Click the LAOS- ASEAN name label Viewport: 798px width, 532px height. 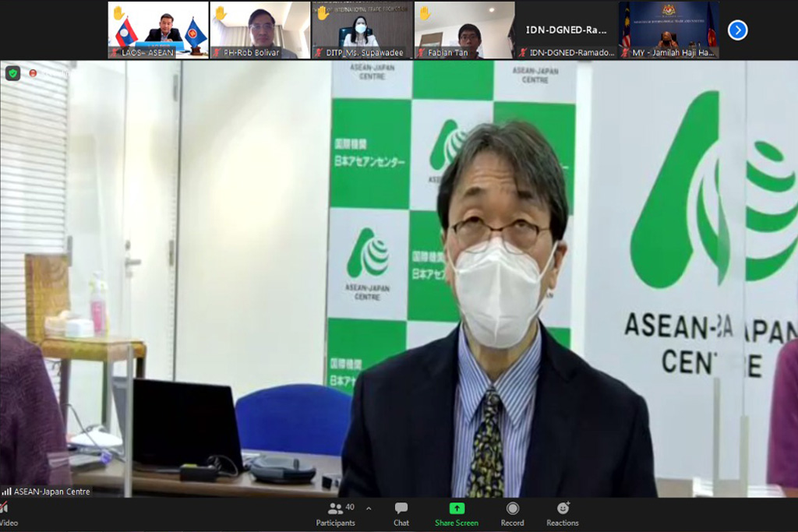point(147,52)
